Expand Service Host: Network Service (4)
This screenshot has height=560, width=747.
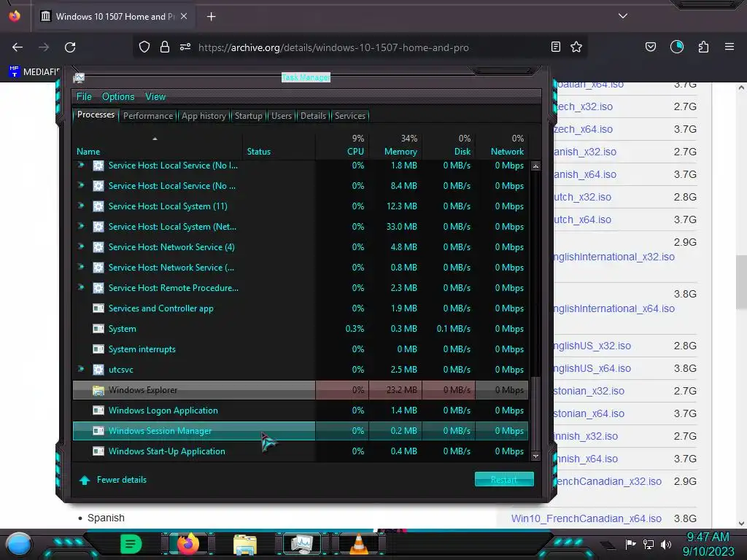[x=81, y=246]
